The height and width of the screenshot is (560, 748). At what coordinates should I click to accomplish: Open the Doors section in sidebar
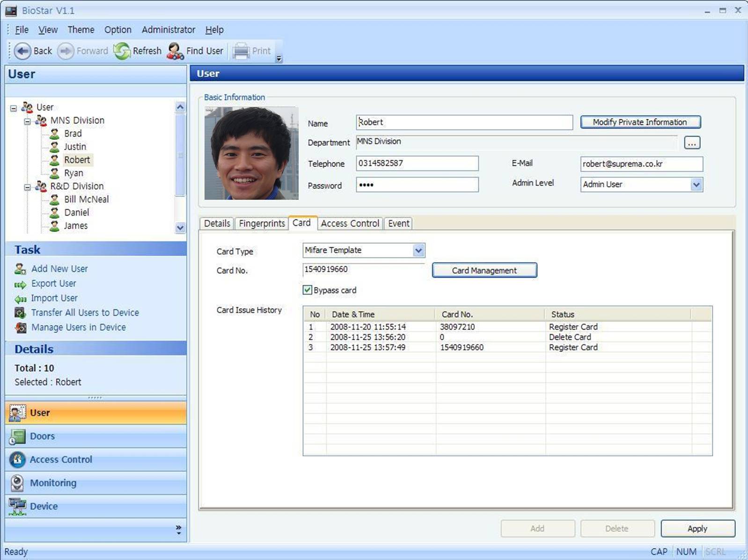click(x=42, y=436)
